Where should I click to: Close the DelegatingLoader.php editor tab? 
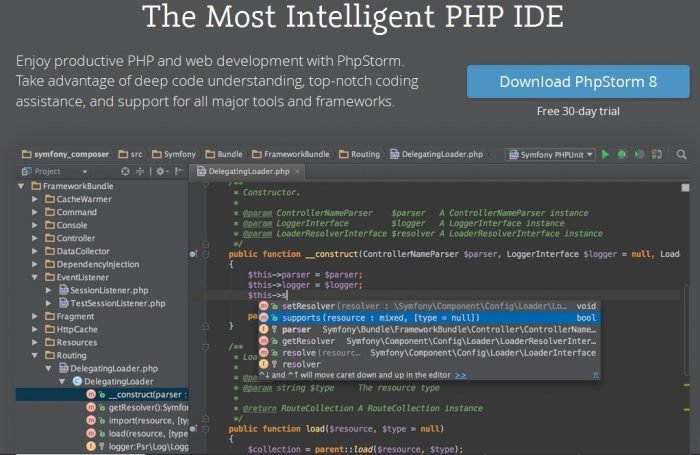click(297, 171)
